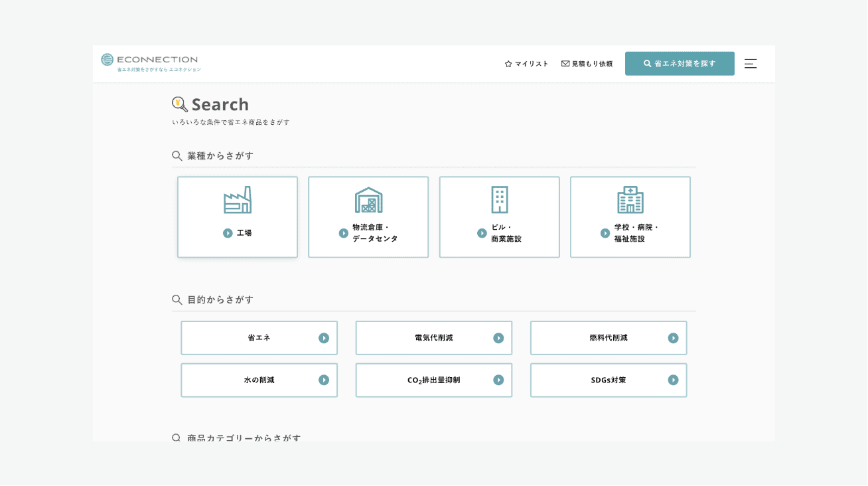Click the warehouse icon for 物流倉庫・データセンタ
This screenshot has width=868, height=486.
[368, 200]
